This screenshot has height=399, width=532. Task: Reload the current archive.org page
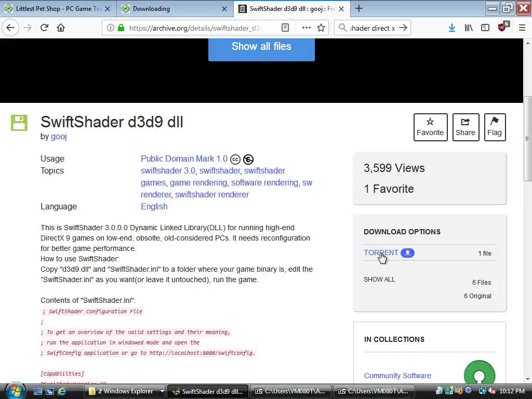[x=44, y=28]
